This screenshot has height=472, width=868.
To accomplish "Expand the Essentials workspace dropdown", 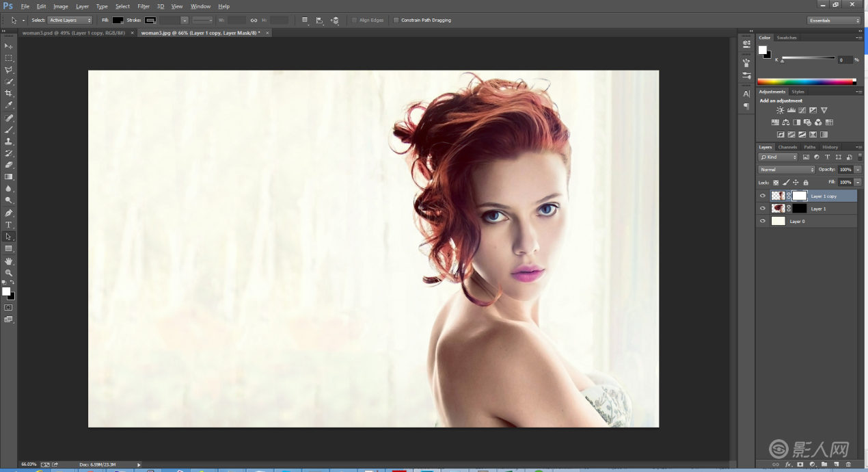I will click(833, 21).
